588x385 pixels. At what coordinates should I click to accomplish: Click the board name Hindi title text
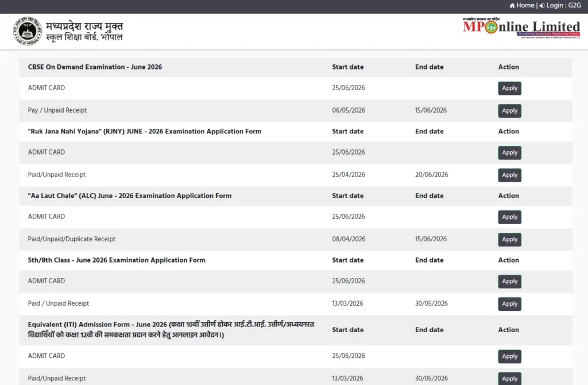coord(84,32)
